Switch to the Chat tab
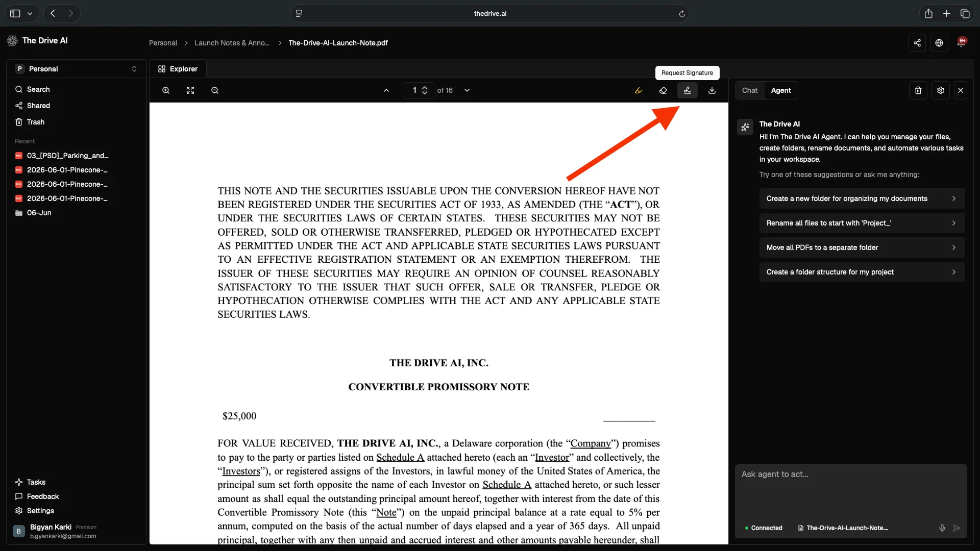 pos(750,90)
